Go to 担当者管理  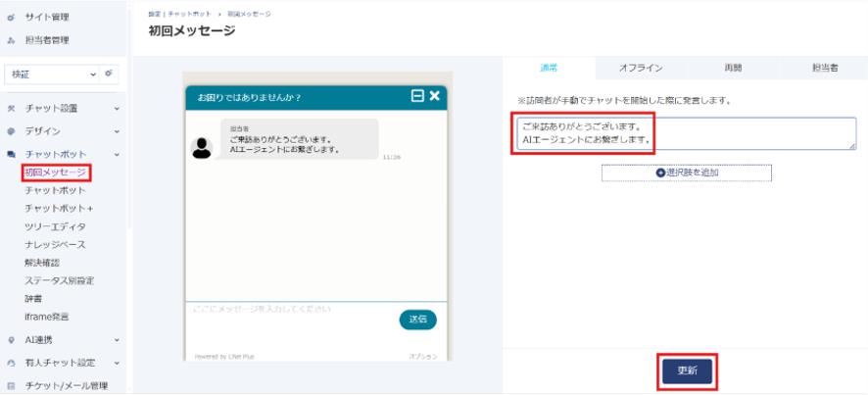[47, 41]
